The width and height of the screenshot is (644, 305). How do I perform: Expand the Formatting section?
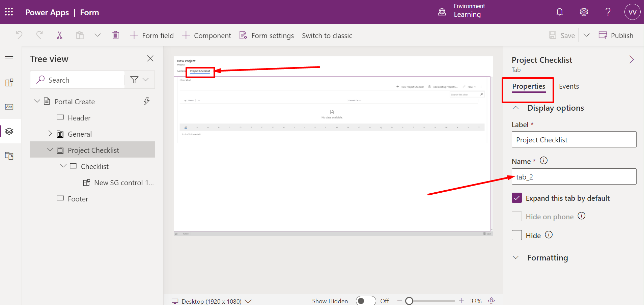516,257
